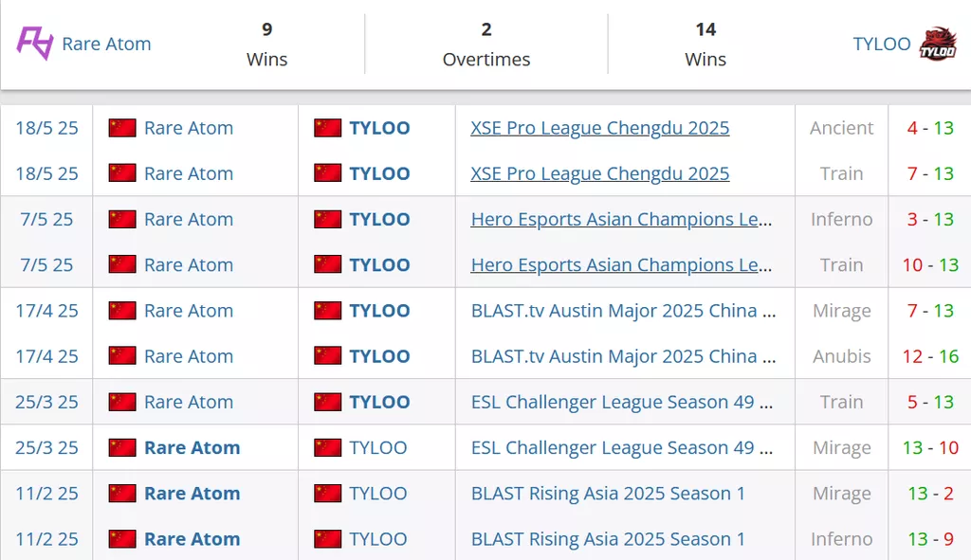971x560 pixels.
Task: Click TYLOO's flag in the 13 - 2 Mirage row
Action: (x=327, y=494)
